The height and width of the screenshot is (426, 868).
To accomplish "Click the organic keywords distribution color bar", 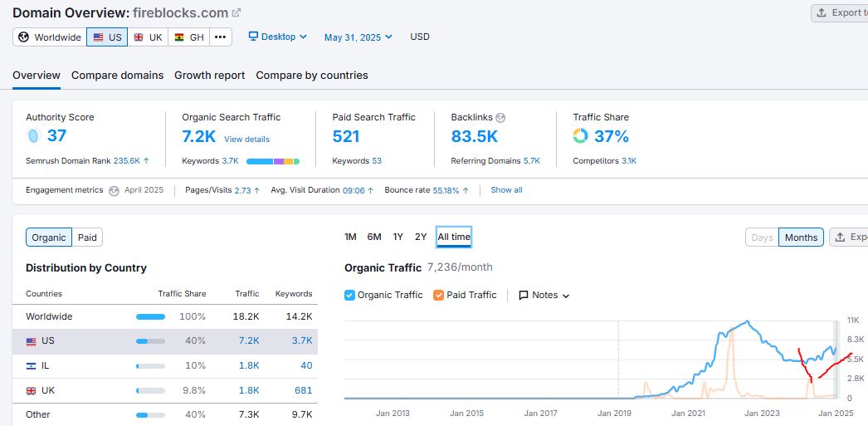I will coord(272,161).
